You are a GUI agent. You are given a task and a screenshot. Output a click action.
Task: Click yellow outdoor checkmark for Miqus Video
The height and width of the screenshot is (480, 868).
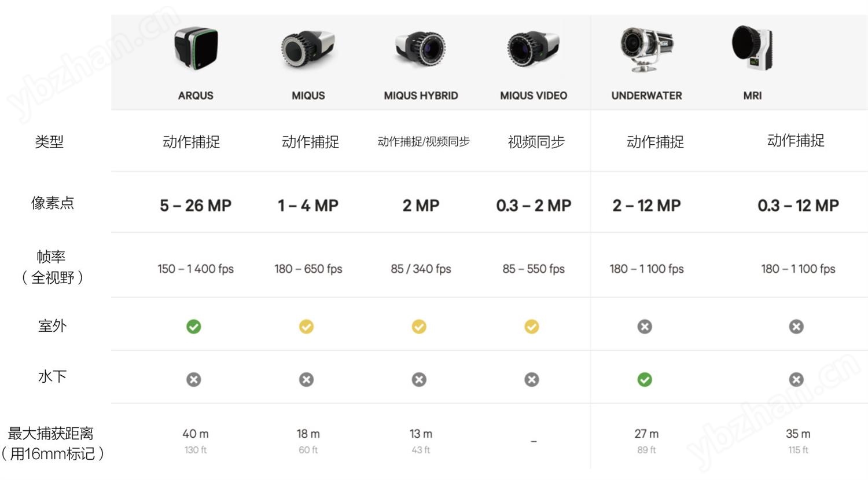pyautogui.click(x=532, y=327)
